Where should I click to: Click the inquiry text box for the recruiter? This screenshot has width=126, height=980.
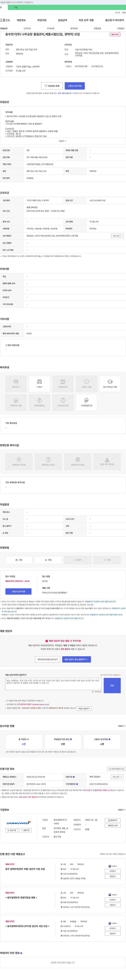tap(53, 684)
